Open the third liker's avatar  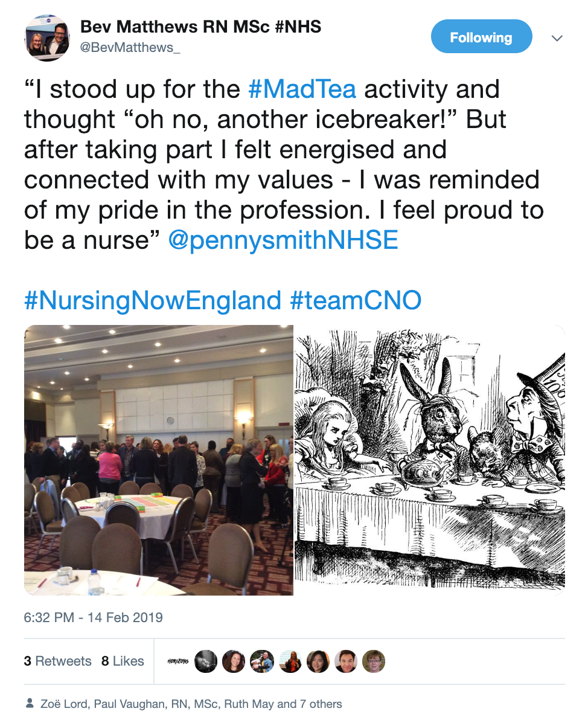[234, 661]
